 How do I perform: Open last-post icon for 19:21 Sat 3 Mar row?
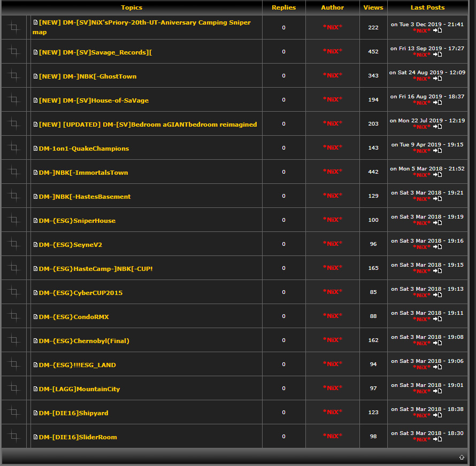pyautogui.click(x=437, y=199)
